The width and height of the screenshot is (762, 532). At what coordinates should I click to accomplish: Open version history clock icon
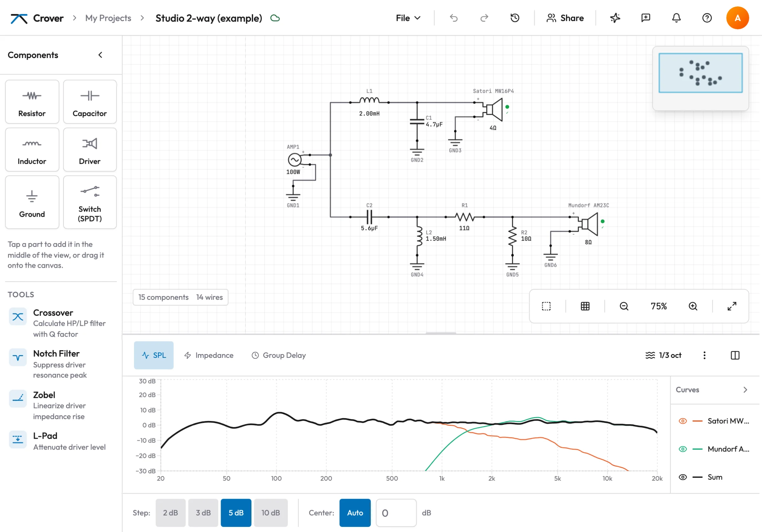[x=515, y=18]
